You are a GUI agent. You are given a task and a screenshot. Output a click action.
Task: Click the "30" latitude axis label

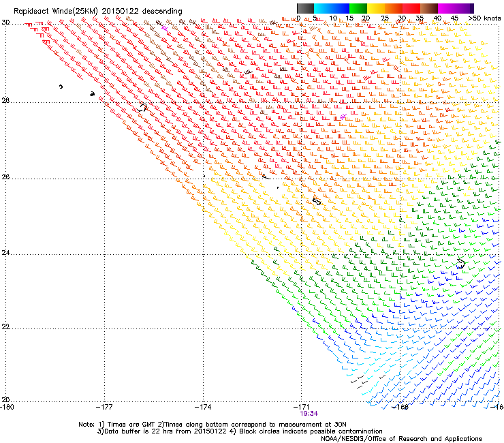coord(5,22)
